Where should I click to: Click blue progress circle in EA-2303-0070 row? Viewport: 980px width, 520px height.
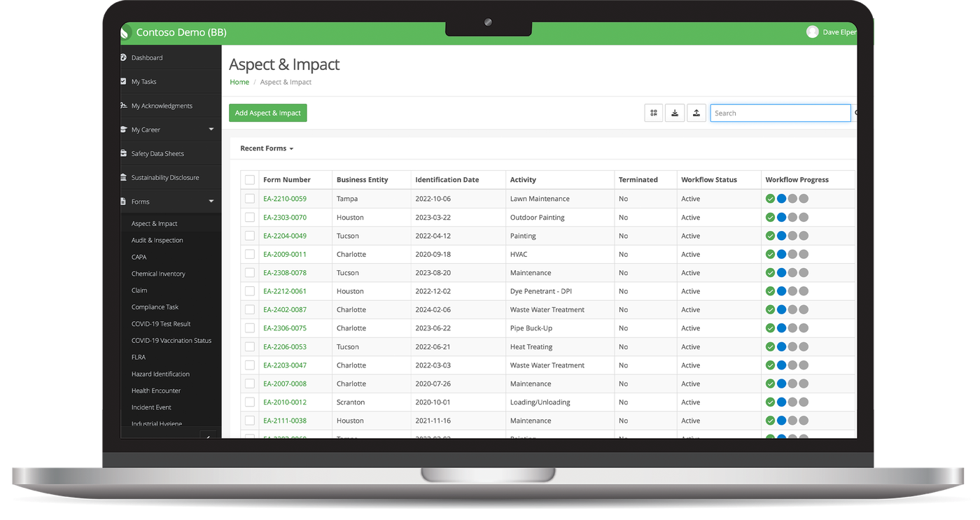click(781, 218)
